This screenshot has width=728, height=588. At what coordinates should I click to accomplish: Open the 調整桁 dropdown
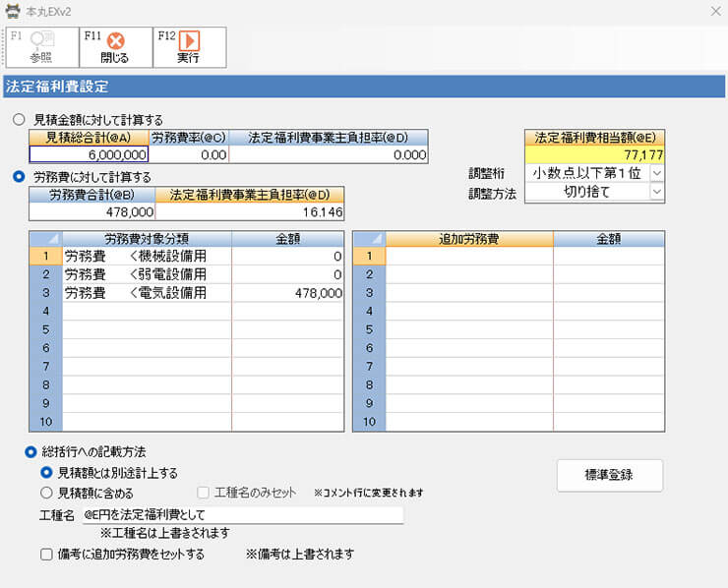coord(656,172)
